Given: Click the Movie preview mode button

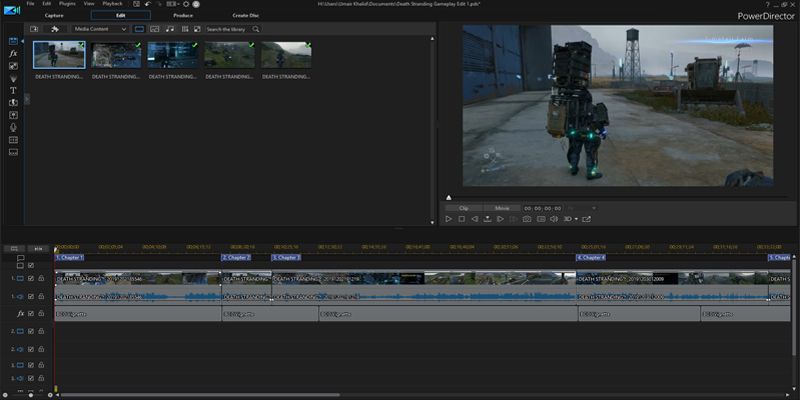Looking at the screenshot, I should 500,207.
